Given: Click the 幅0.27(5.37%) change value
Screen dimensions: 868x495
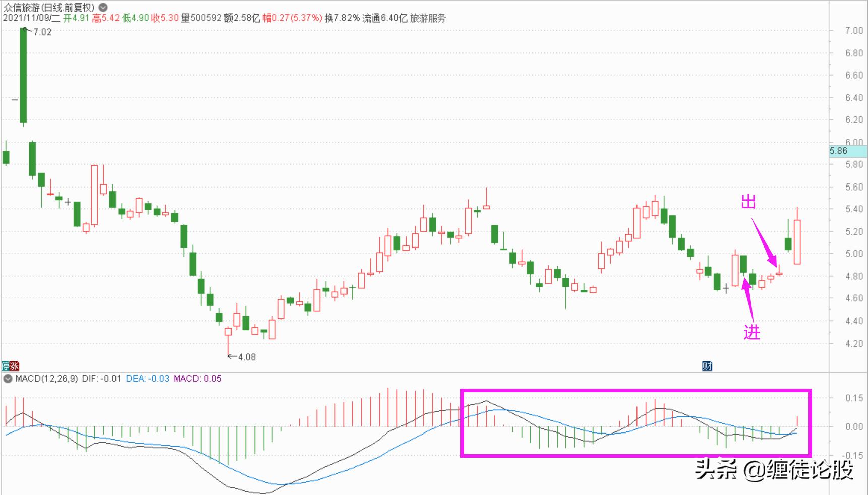Looking at the screenshot, I should pyautogui.click(x=292, y=18).
